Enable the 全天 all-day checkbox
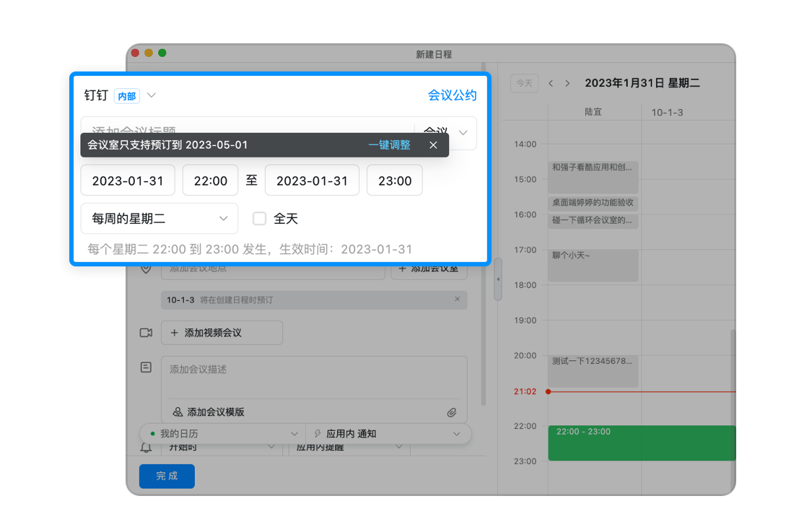The width and height of the screenshot is (812, 522). tap(260, 219)
